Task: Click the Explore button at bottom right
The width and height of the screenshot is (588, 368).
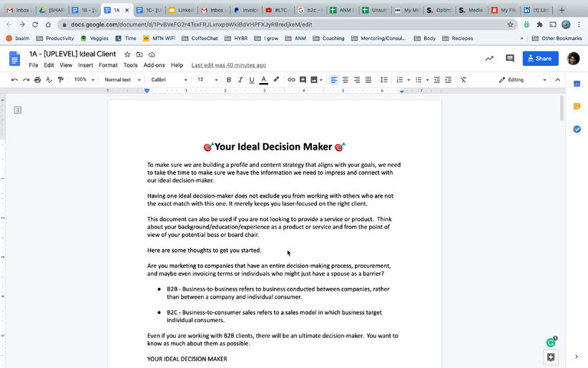Action: coord(551,357)
